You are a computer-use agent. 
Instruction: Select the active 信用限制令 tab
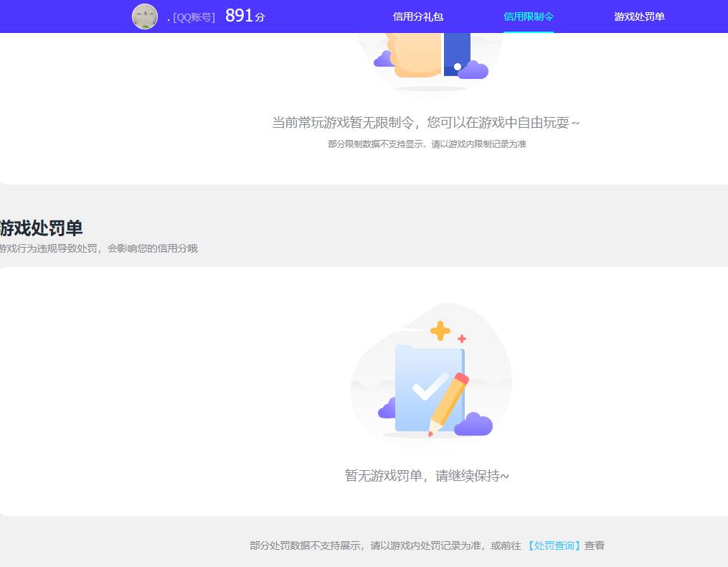[529, 16]
